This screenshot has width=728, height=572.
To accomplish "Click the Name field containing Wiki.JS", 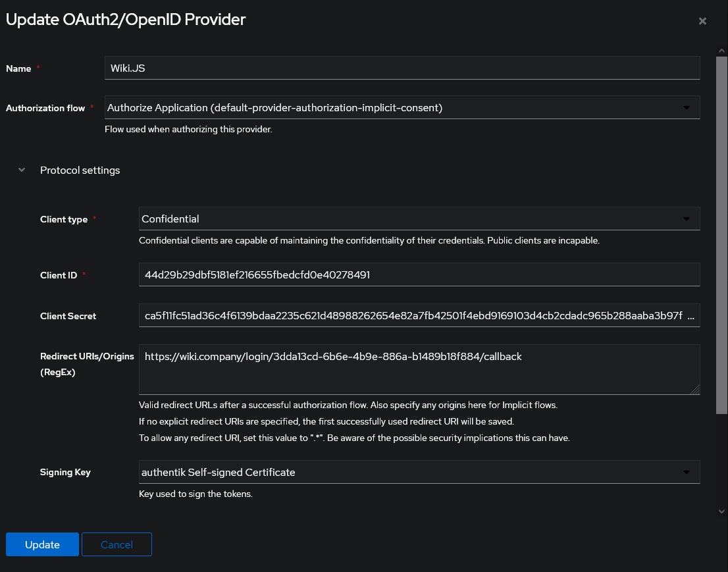I will 402,68.
